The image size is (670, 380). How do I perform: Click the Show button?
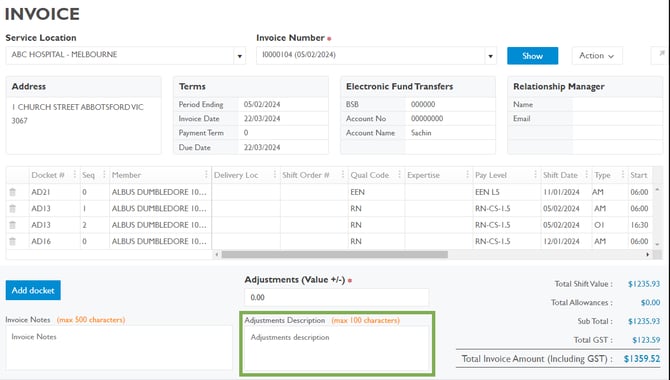point(532,56)
